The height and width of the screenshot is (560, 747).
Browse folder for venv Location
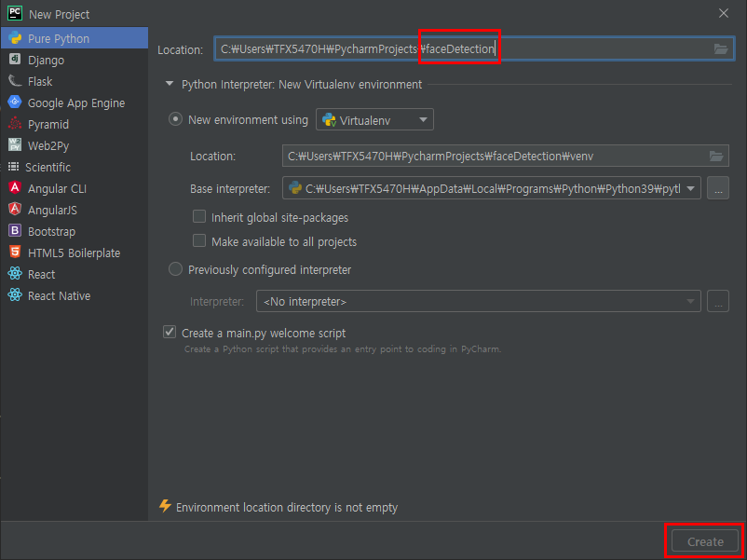[716, 156]
